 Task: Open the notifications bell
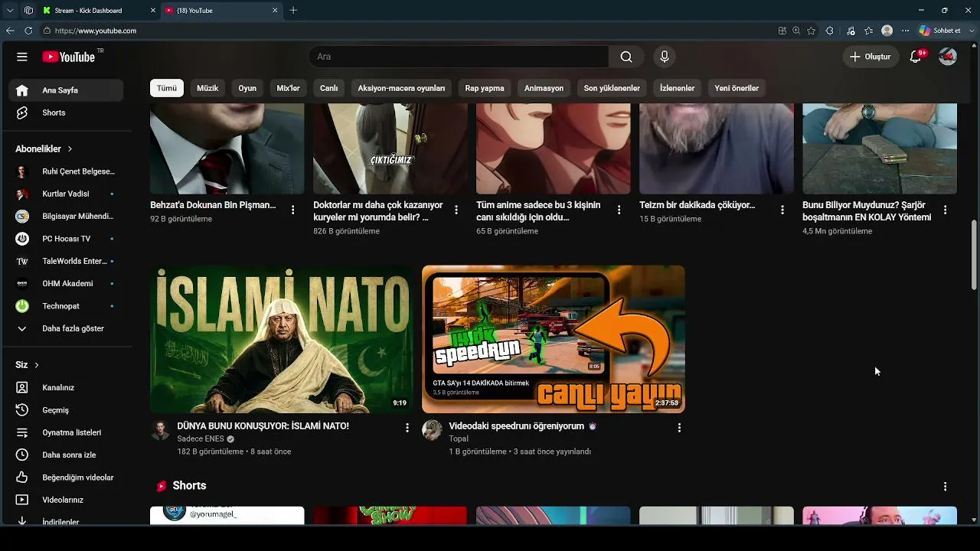point(916,57)
